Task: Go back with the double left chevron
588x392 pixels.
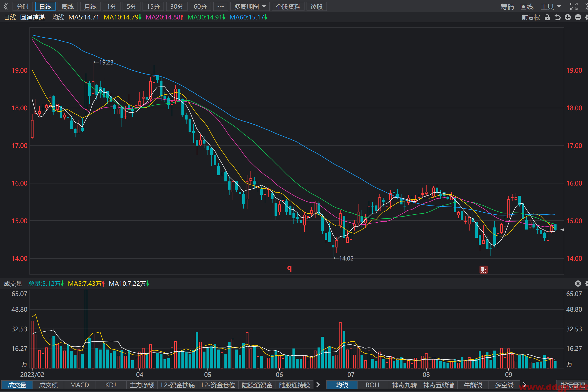Action: pyautogui.click(x=6, y=6)
